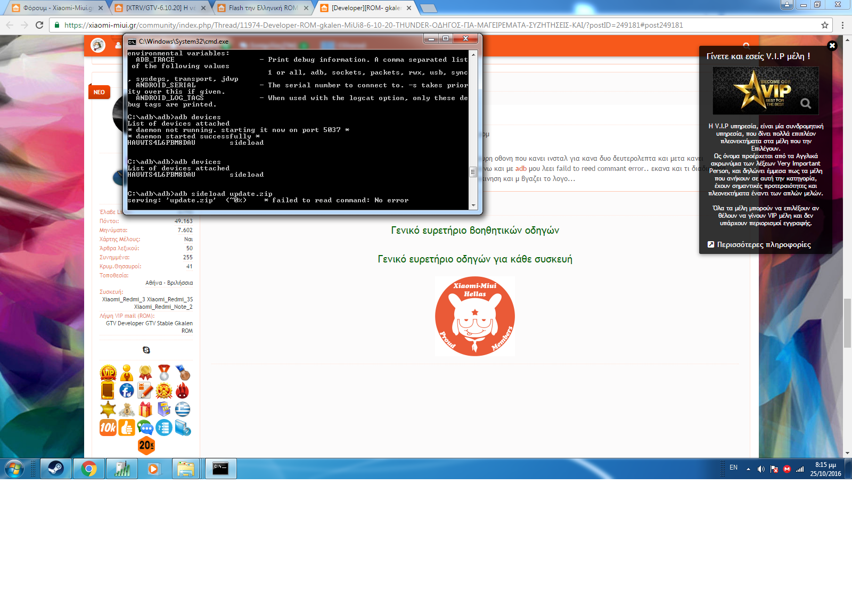Image resolution: width=852 pixels, height=616 pixels.
Task: Close the VIP promotion popup
Action: (x=832, y=46)
